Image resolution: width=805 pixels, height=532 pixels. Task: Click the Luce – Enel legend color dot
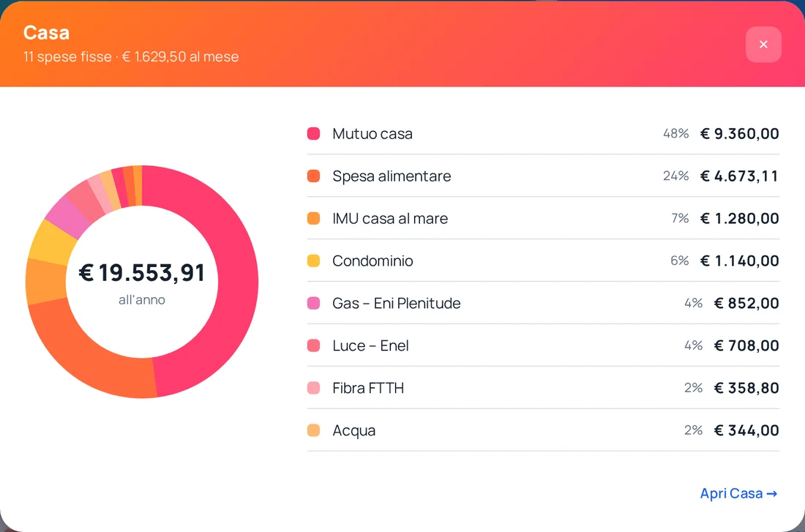(314, 345)
